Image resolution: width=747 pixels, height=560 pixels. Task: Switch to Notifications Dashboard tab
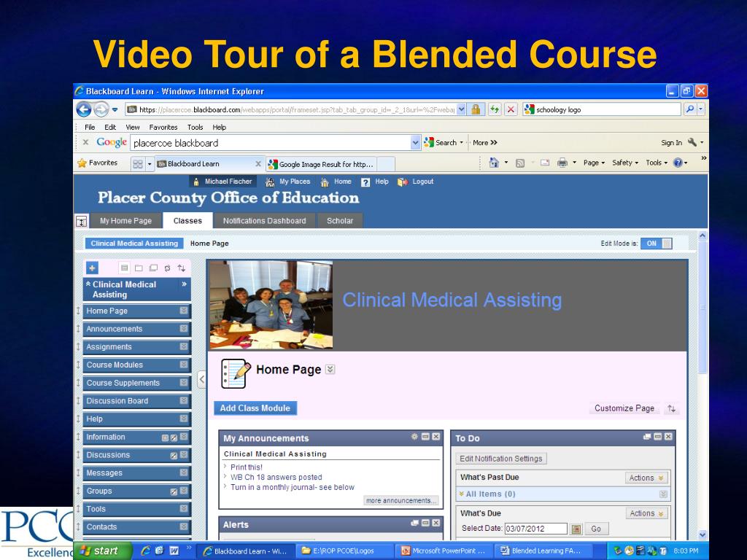tap(264, 221)
